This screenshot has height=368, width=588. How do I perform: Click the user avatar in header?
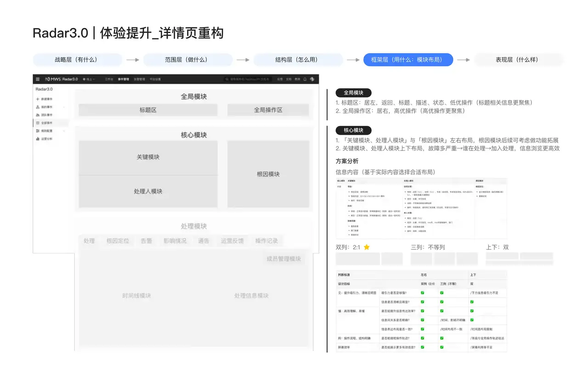pos(312,79)
